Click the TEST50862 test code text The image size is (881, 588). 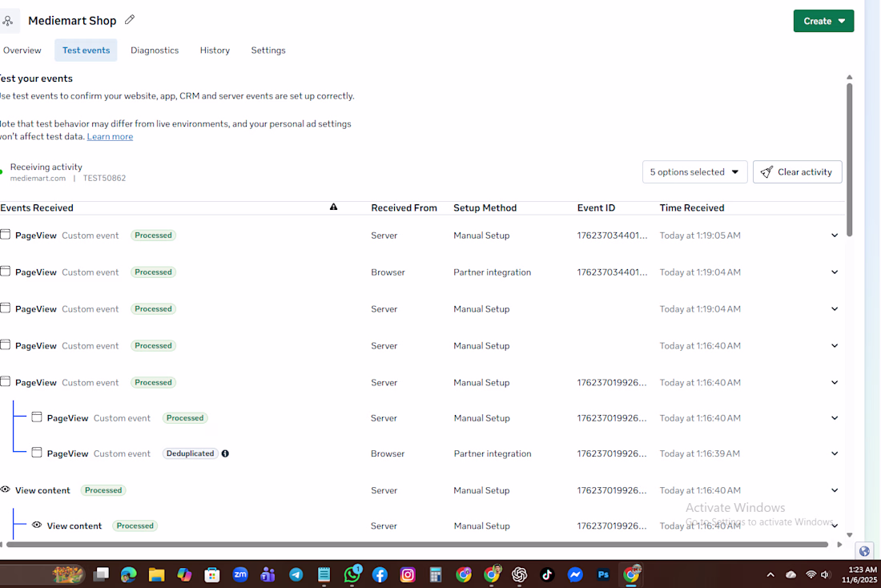pyautogui.click(x=104, y=178)
